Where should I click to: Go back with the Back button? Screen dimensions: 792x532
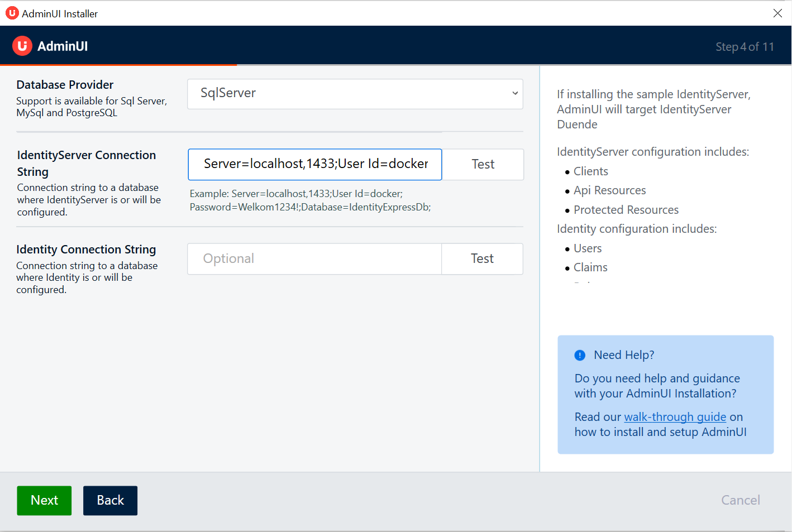[x=110, y=500]
